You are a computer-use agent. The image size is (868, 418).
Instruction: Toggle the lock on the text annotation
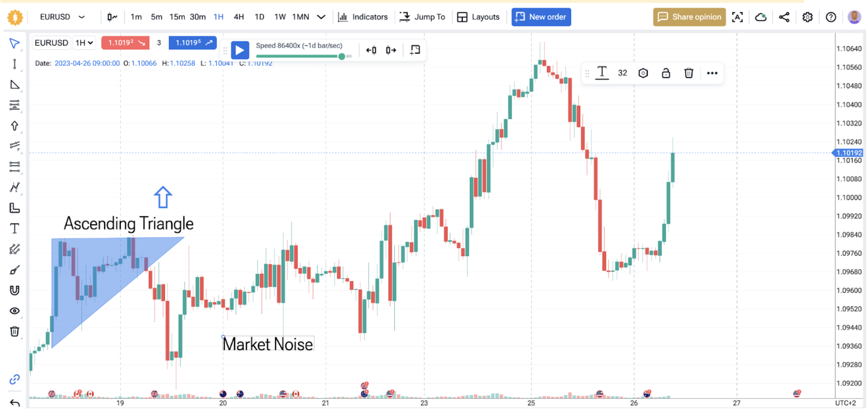pos(666,72)
